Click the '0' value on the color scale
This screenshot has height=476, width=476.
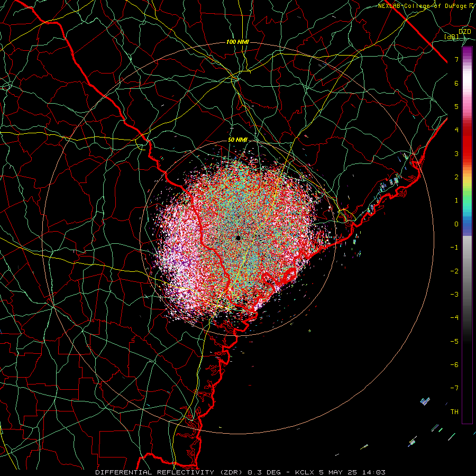point(456,224)
